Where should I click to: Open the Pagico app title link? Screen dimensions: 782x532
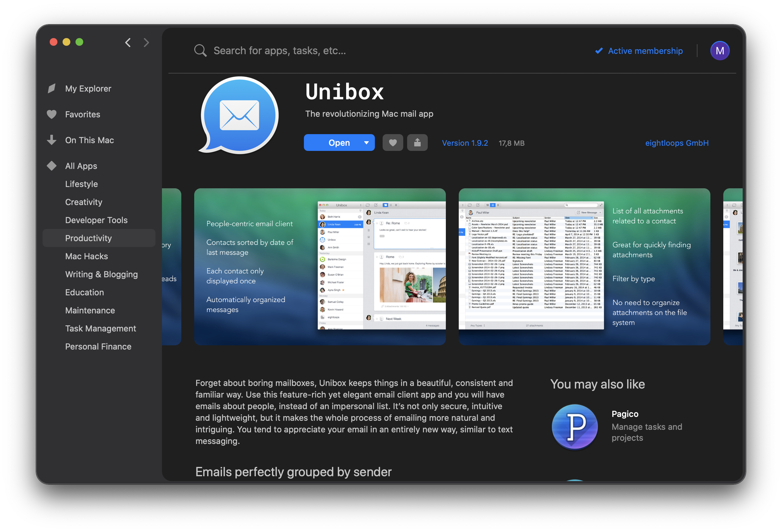point(625,414)
